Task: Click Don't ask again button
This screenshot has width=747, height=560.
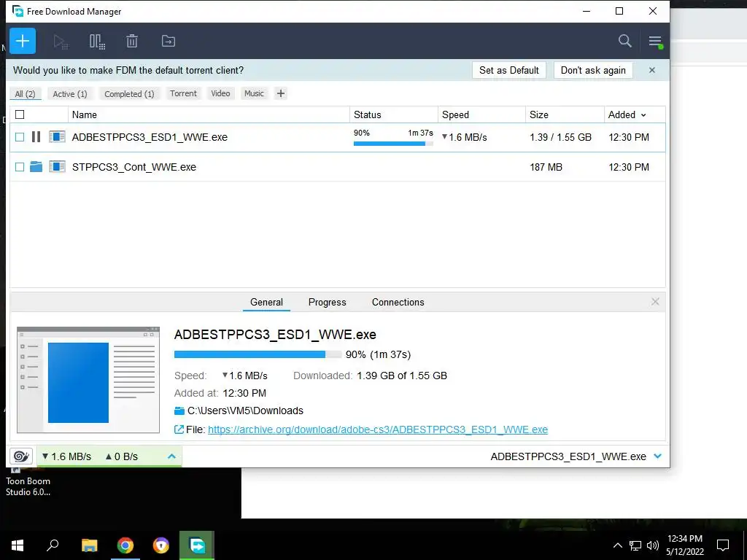Action: (x=593, y=70)
